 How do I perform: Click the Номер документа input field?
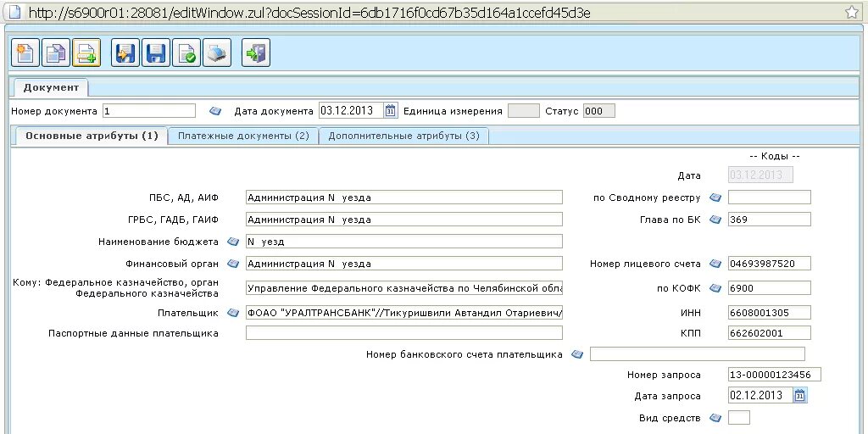149,111
